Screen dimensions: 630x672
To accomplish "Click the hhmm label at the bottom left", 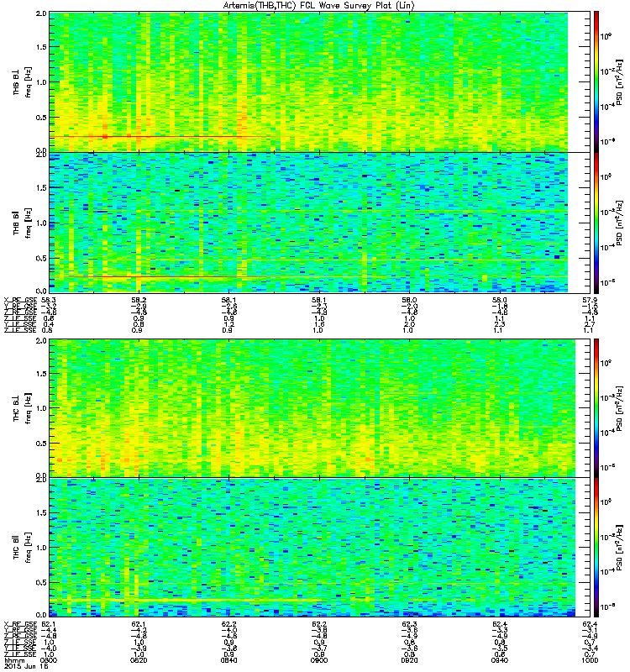I will [x=14, y=660].
